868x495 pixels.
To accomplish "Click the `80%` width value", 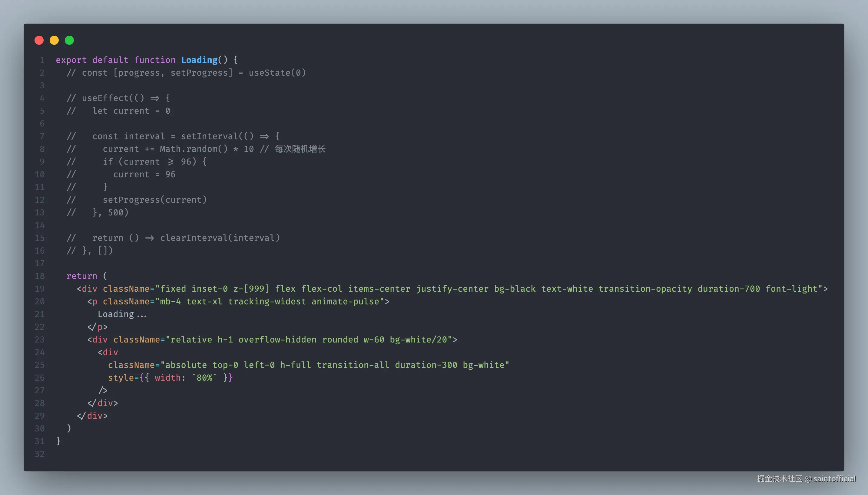I will tap(204, 378).
